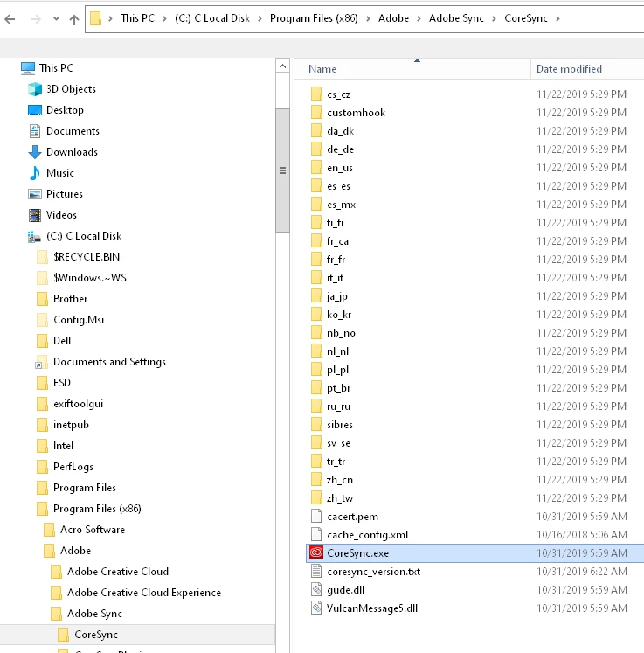Go up one folder level
Screen dimensions: 644x653
tap(74, 19)
